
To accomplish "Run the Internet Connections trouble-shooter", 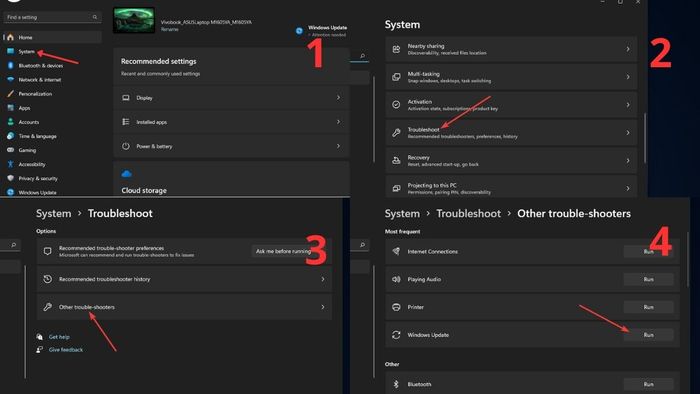I will tap(649, 252).
